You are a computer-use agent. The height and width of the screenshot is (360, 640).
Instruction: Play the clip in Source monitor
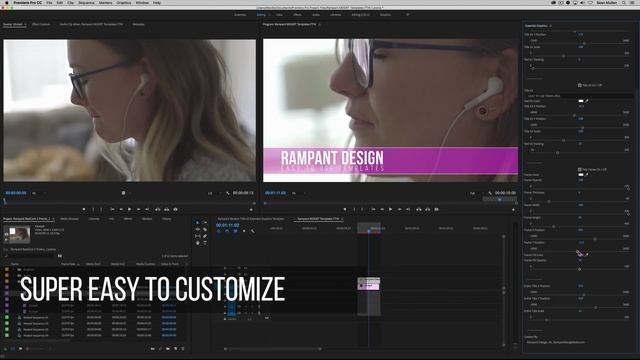coord(129,209)
